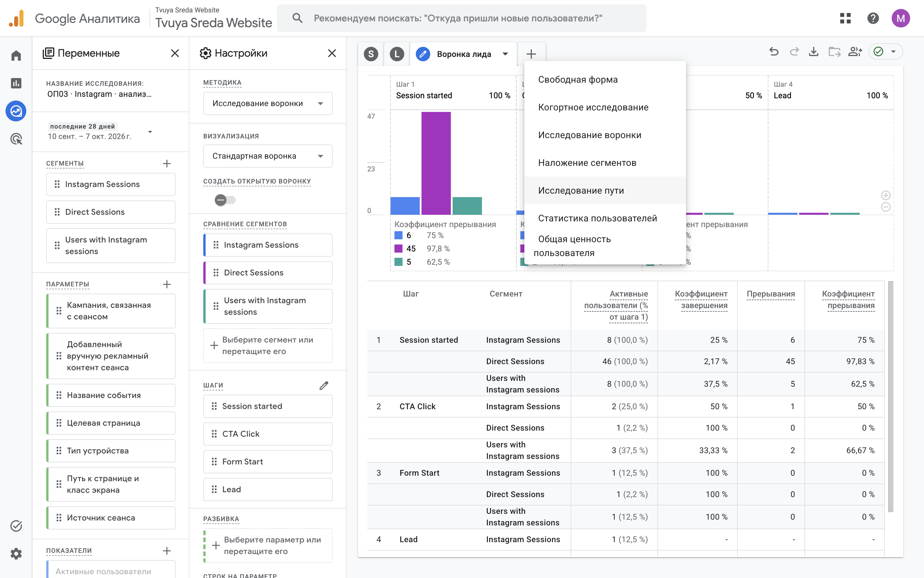
Task: Open the Google apps grid icon
Action: click(x=845, y=18)
